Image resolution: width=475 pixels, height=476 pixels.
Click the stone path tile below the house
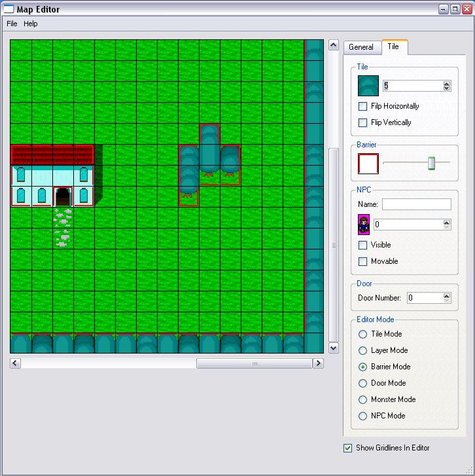pos(63,217)
